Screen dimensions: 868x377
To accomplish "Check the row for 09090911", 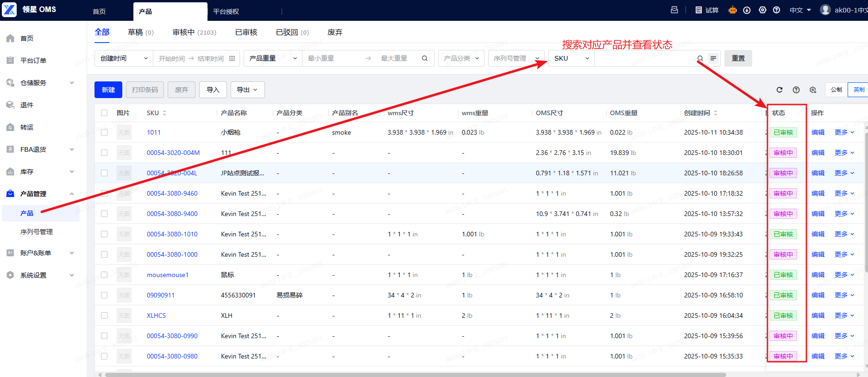I will pos(104,295).
